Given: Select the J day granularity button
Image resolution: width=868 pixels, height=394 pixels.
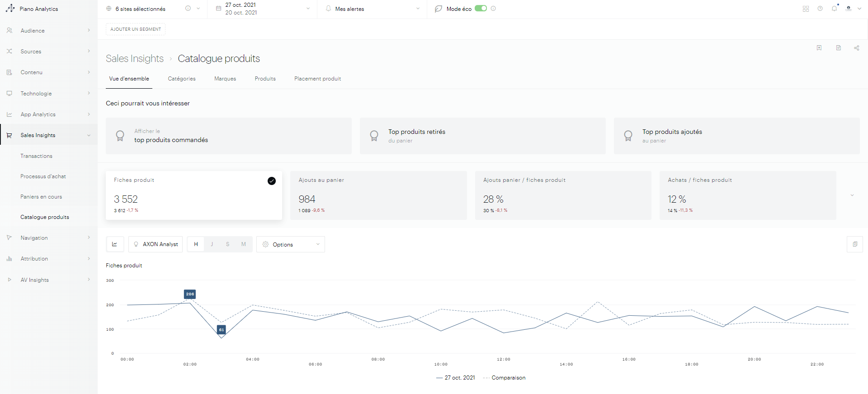Looking at the screenshot, I should point(212,244).
